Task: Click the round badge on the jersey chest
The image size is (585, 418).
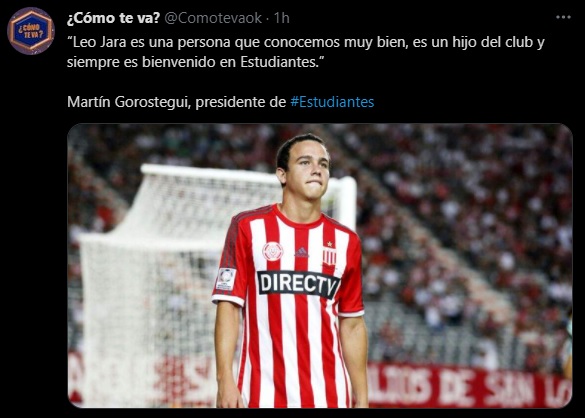Action: [273, 251]
